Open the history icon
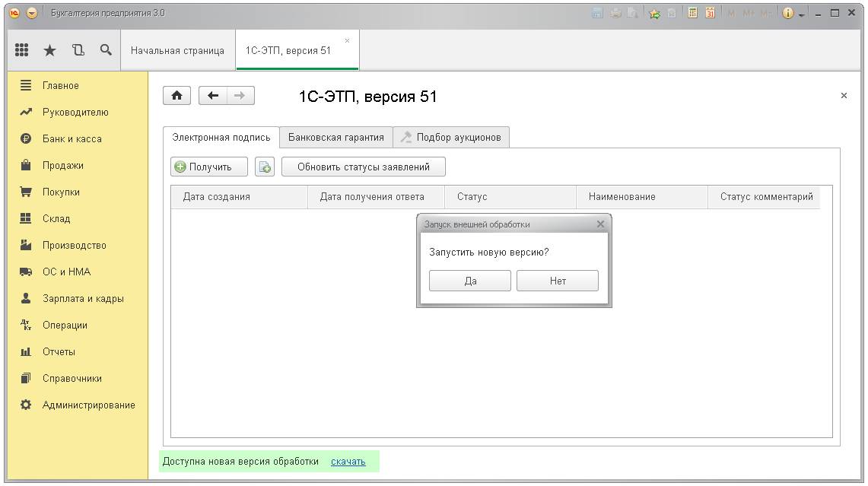 coord(78,50)
